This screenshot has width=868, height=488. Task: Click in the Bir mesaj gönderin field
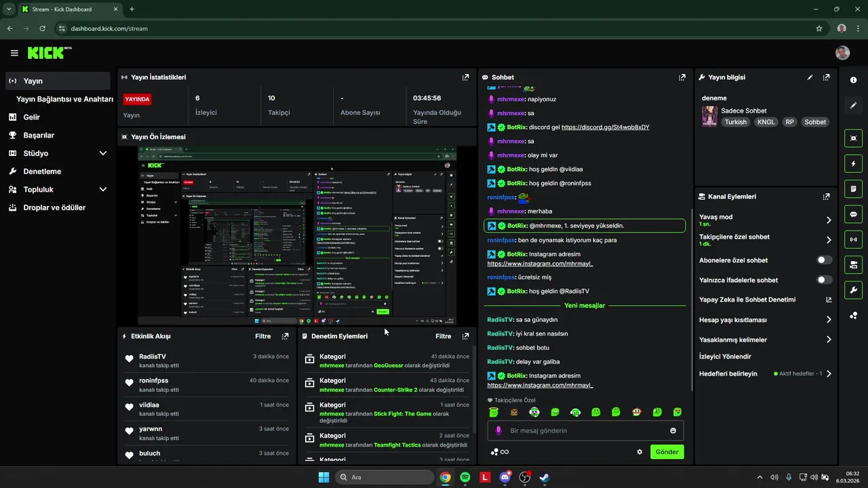point(585,430)
